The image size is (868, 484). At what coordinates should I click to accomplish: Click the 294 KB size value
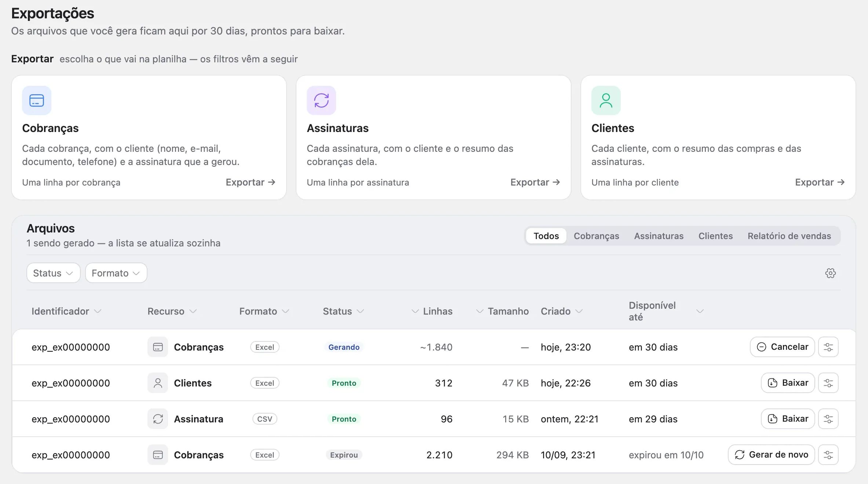tap(513, 455)
